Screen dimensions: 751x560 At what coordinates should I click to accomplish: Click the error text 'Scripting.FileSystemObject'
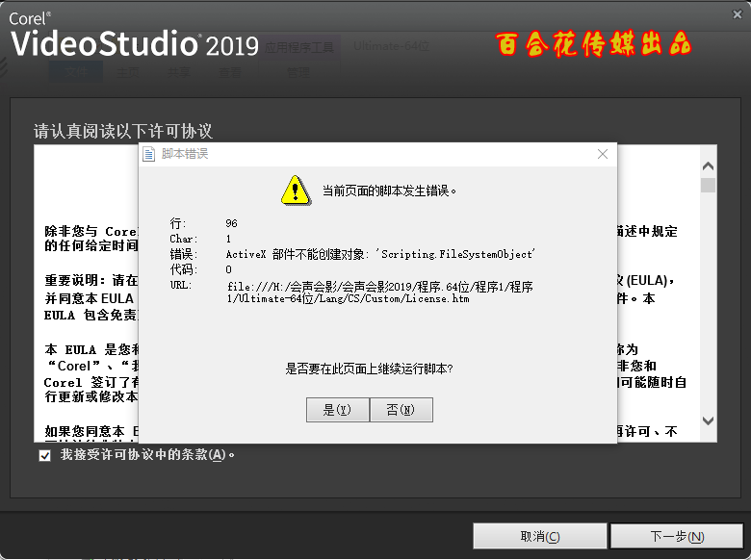click(458, 254)
